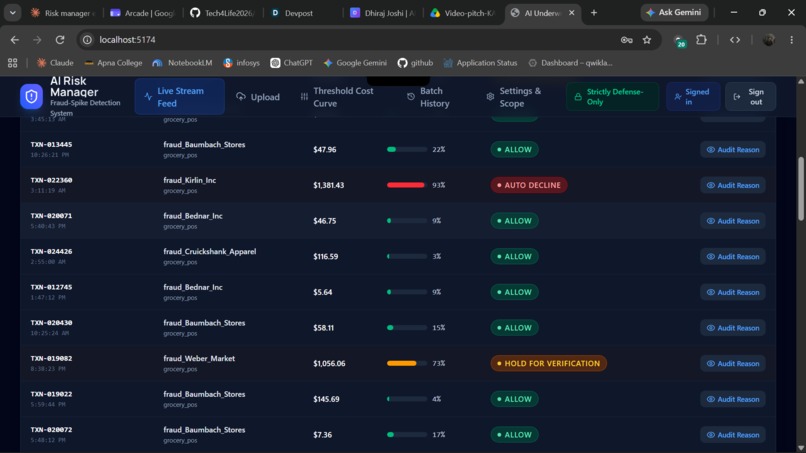Open the NotebookLM bookmark
Screen dimensions: 806x453
[x=182, y=63]
